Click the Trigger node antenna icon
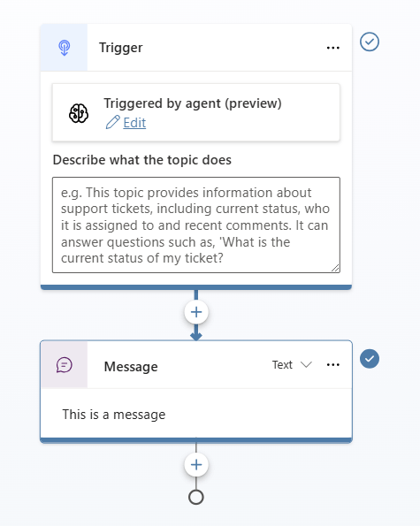 [x=64, y=48]
